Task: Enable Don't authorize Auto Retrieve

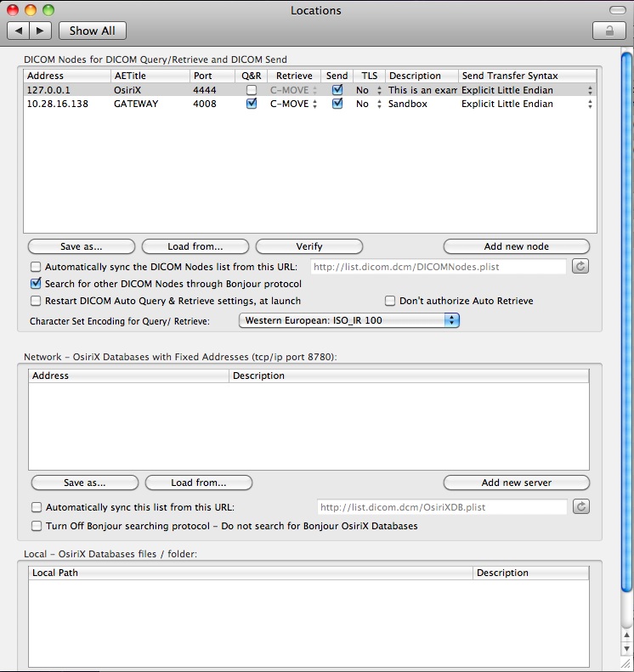Action: coord(390,301)
